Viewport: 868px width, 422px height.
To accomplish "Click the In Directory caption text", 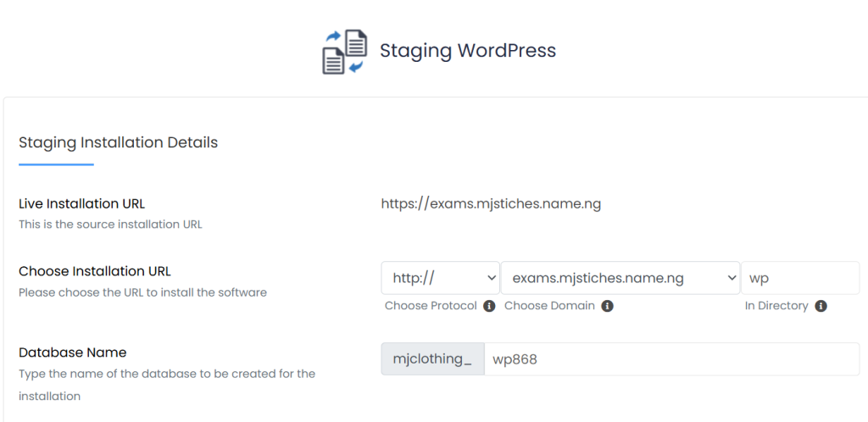I will pos(776,306).
